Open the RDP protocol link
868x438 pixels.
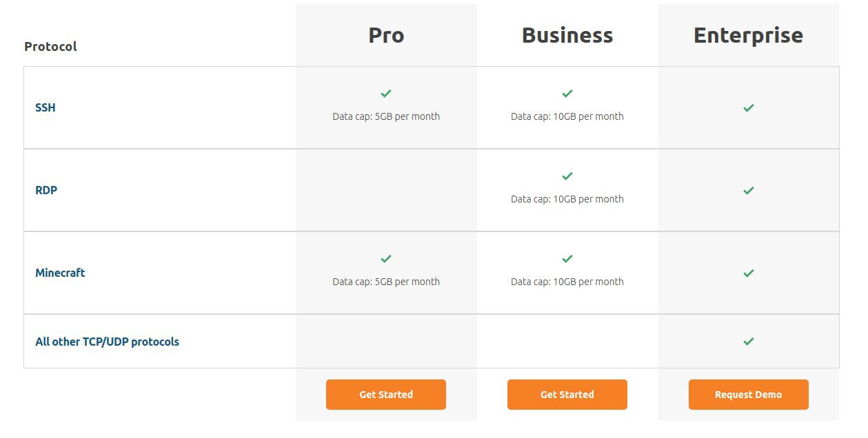coord(46,190)
